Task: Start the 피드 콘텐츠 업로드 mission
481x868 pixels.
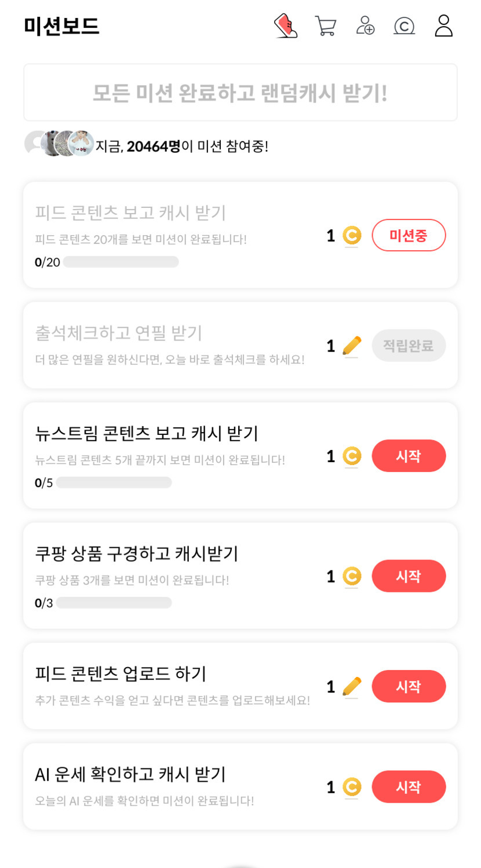Action: (x=409, y=686)
